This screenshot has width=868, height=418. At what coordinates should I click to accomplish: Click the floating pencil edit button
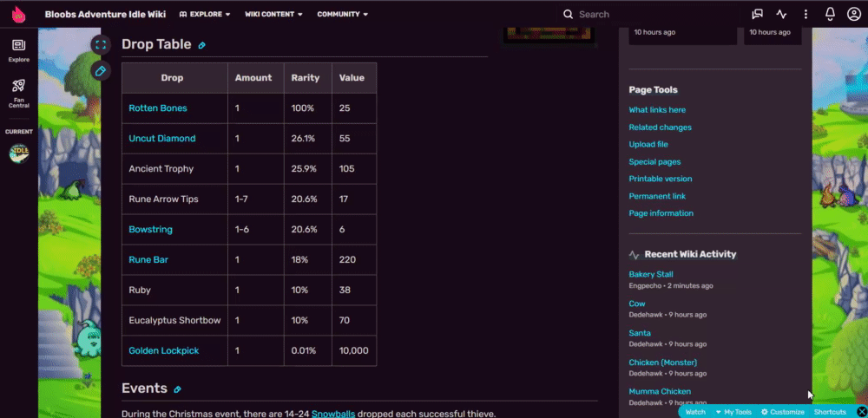tap(100, 71)
